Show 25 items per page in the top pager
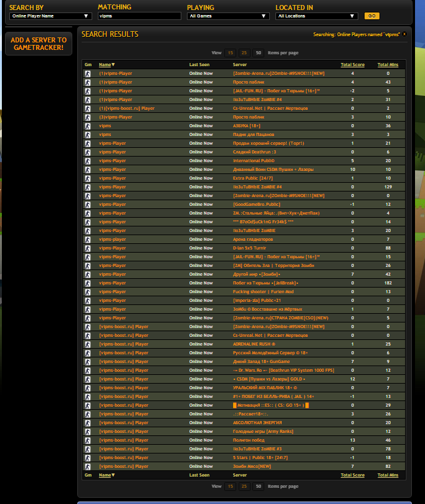 coord(244,53)
